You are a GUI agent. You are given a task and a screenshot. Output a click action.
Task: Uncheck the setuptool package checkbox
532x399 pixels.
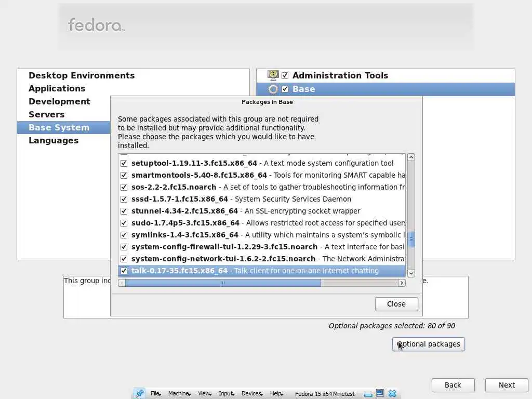[124, 163]
